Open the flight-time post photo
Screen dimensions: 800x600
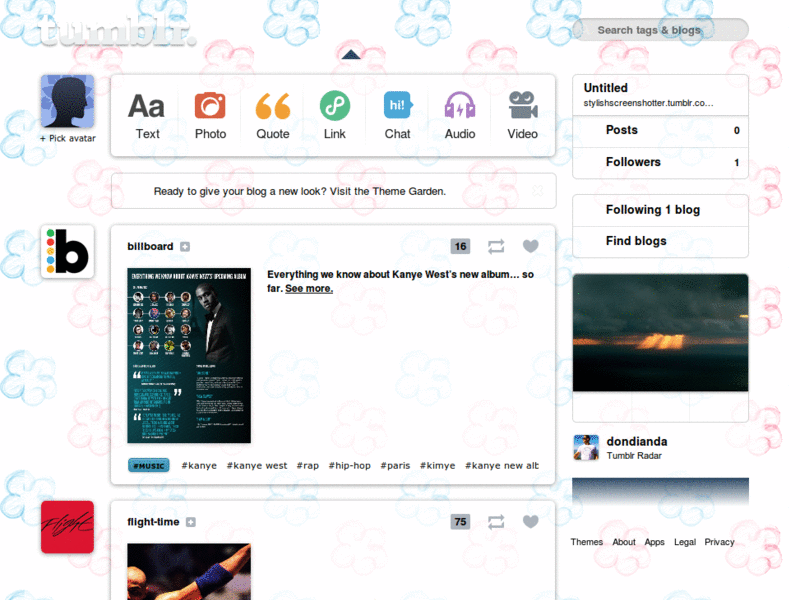pyautogui.click(x=189, y=571)
